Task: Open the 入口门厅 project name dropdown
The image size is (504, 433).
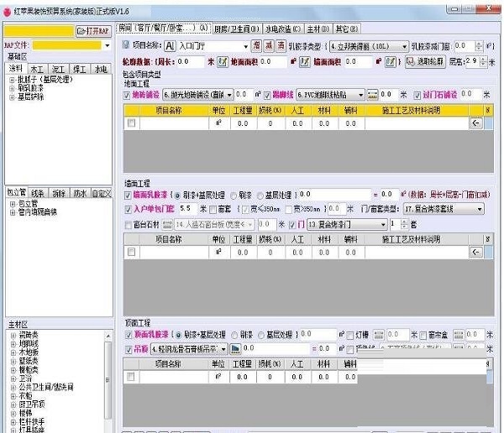Action: tap(245, 47)
